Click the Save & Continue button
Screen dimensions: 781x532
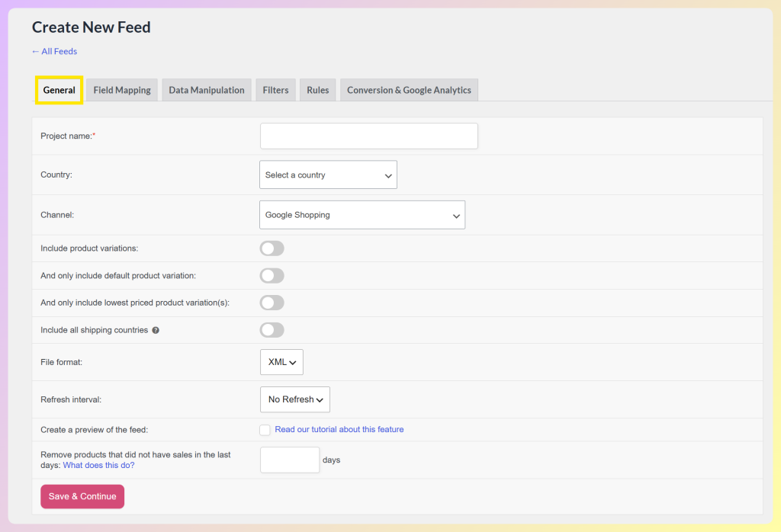82,497
